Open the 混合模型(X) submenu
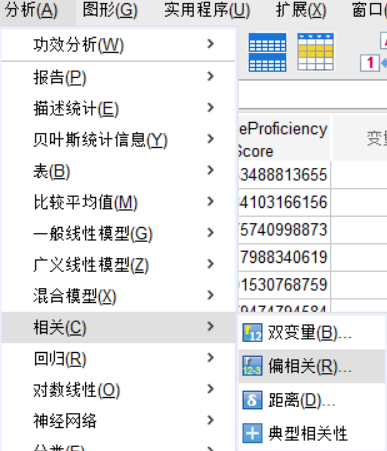387x451 pixels. [x=118, y=295]
